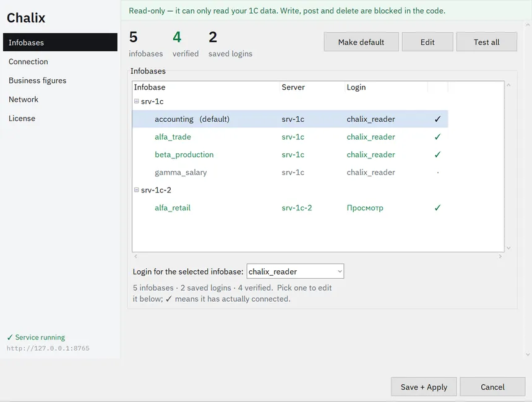Show the License section
532x402 pixels.
(x=60, y=118)
